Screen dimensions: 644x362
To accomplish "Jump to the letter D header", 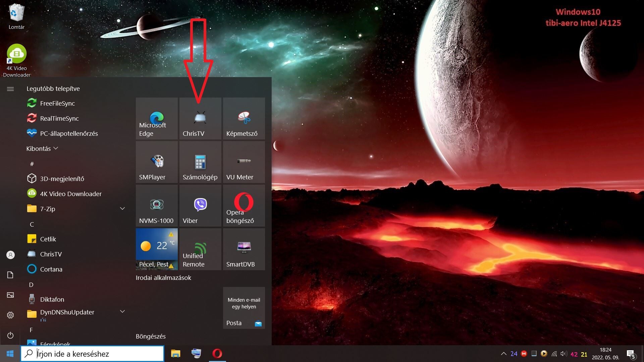I will [31, 285].
